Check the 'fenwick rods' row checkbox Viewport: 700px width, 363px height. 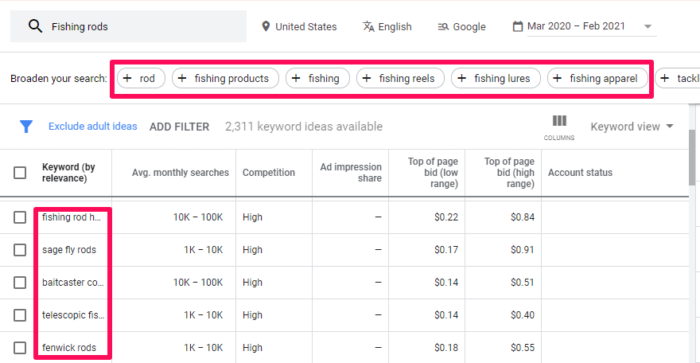(x=20, y=347)
